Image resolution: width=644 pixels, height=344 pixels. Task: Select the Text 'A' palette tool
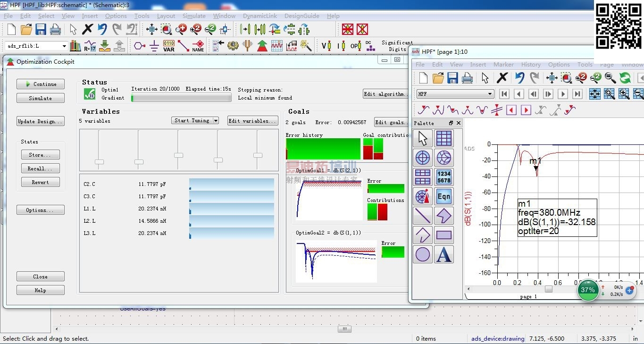point(444,254)
